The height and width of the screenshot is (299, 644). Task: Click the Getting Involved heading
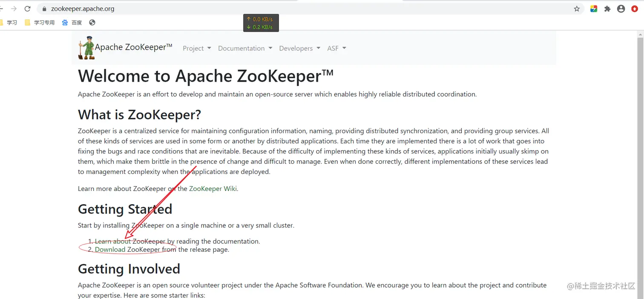129,269
